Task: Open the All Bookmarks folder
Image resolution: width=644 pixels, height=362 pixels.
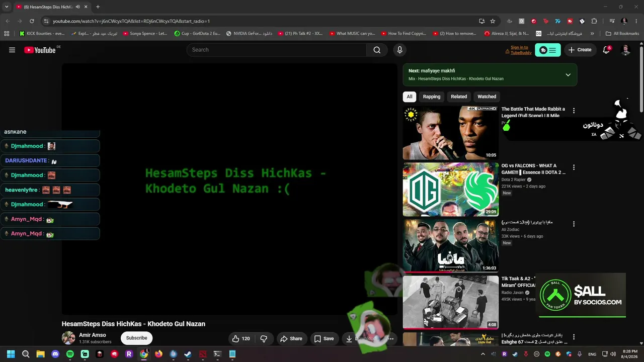Action: point(622,34)
